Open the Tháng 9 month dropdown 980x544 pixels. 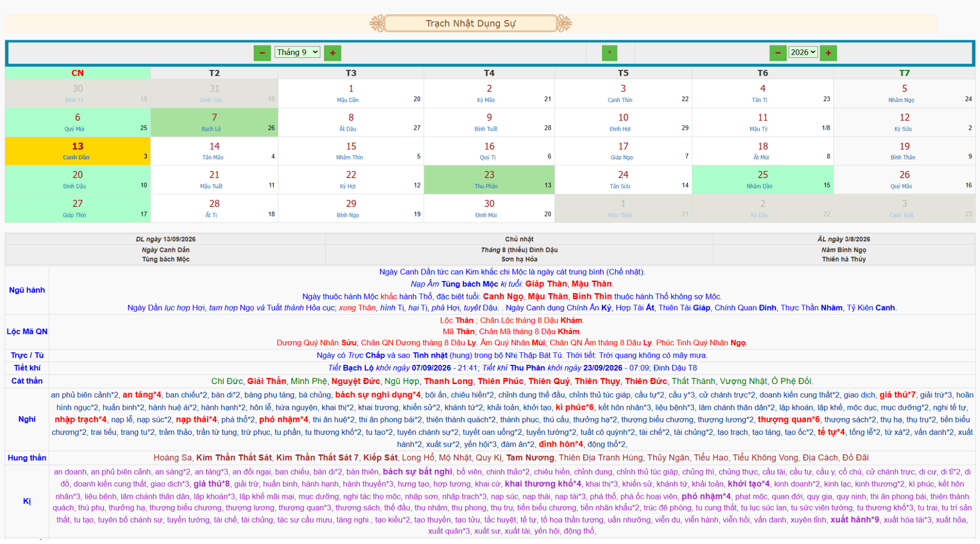click(297, 52)
